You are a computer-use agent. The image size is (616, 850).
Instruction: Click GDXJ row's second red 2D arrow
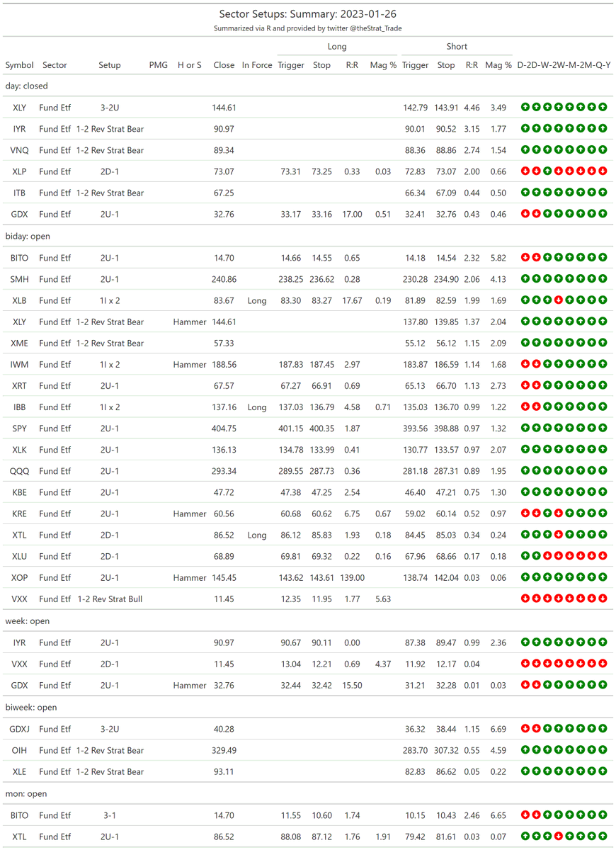pyautogui.click(x=536, y=729)
